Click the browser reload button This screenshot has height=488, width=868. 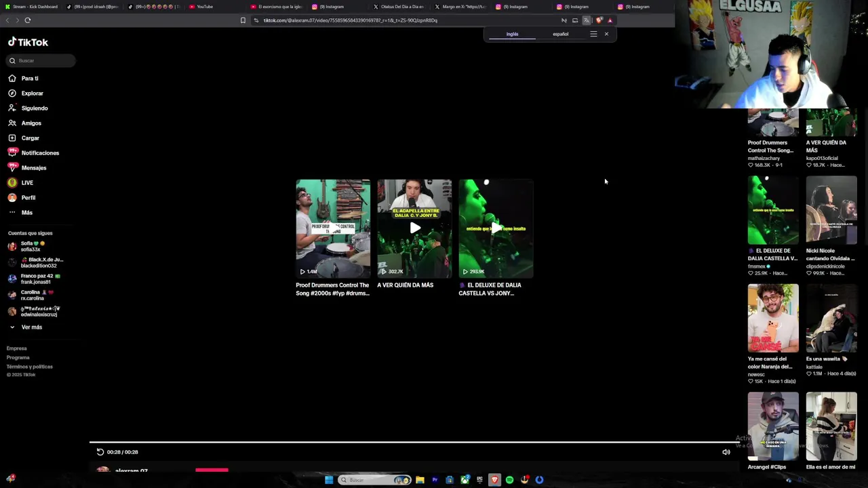[x=28, y=20]
